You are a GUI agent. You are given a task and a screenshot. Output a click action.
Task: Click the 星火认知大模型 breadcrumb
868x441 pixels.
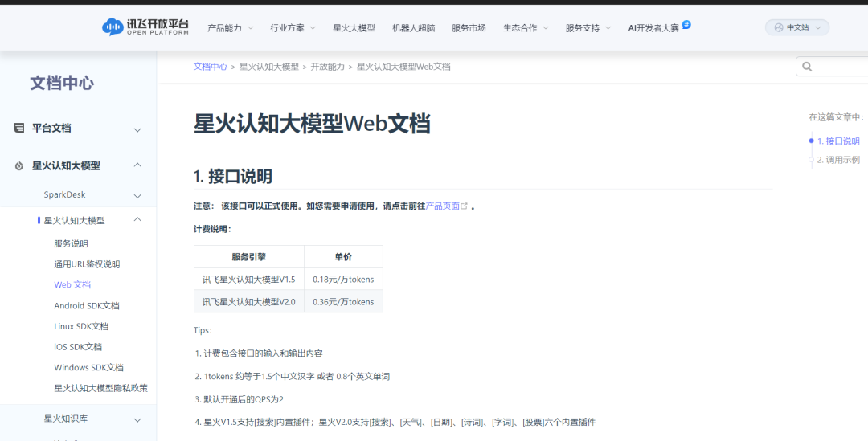coord(269,67)
